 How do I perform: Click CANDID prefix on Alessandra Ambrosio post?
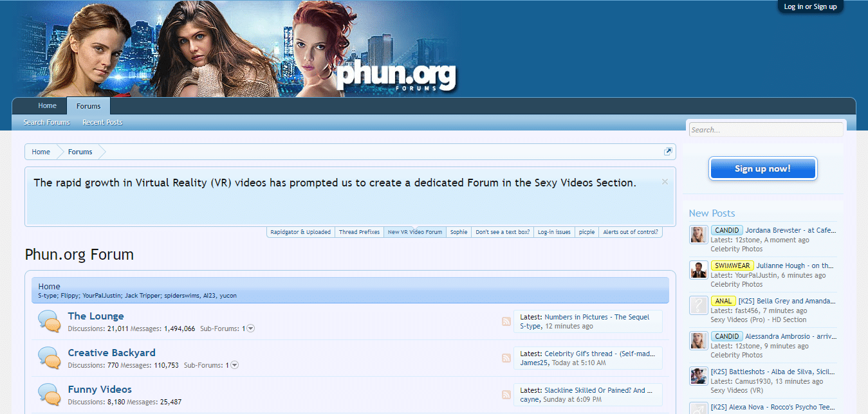(x=726, y=336)
